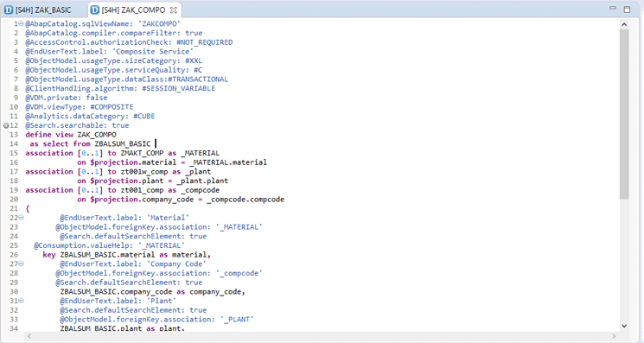Click 'key' keyword on line 26
Image resolution: width=644 pixels, height=343 pixels.
coord(49,255)
